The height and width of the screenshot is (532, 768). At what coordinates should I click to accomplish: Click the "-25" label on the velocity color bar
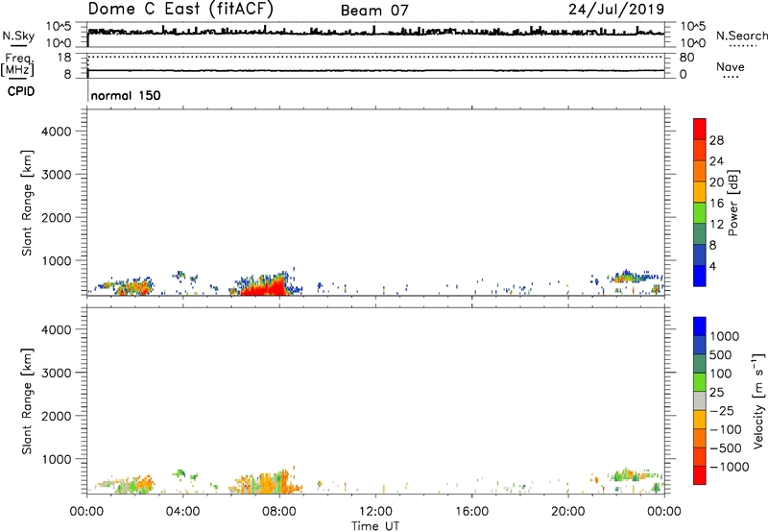tap(721, 411)
